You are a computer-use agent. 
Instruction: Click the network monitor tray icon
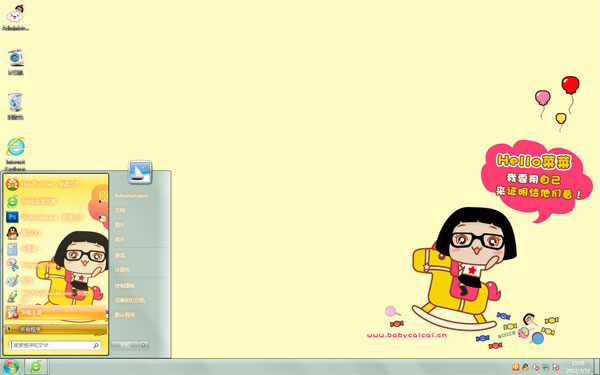[x=546, y=367]
